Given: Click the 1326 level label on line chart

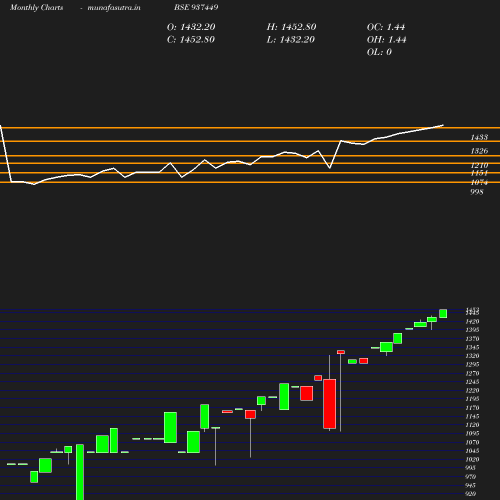Looking at the screenshot, I should coord(479,151).
